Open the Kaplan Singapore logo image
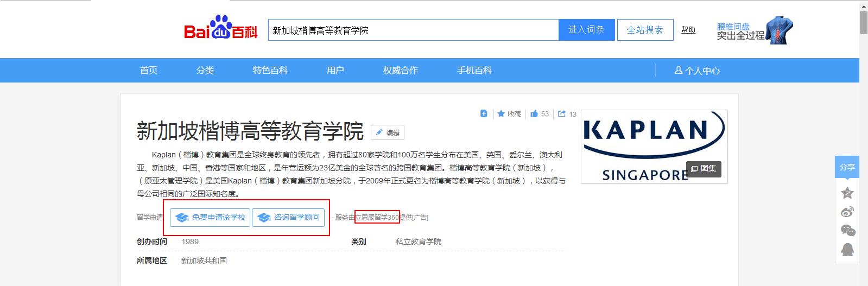Image resolution: width=868 pixels, height=286 pixels. click(654, 147)
